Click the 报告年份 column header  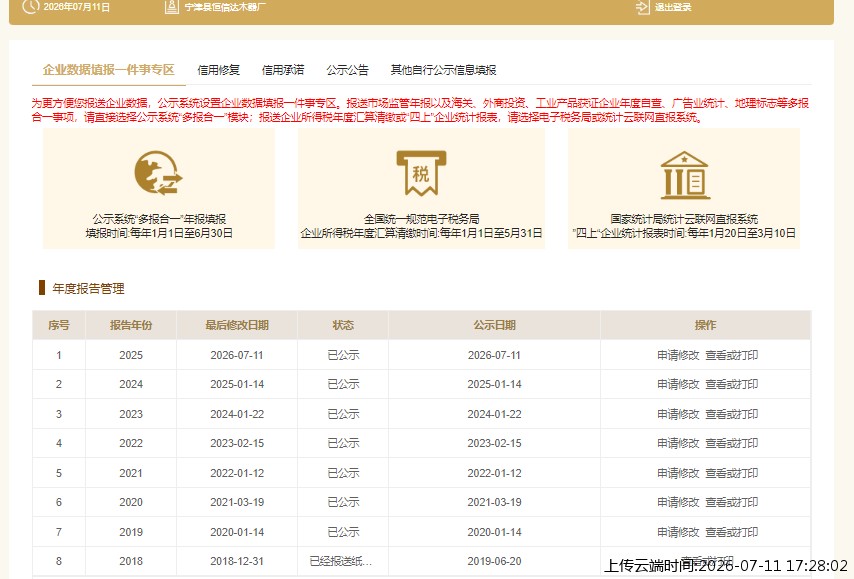131,325
